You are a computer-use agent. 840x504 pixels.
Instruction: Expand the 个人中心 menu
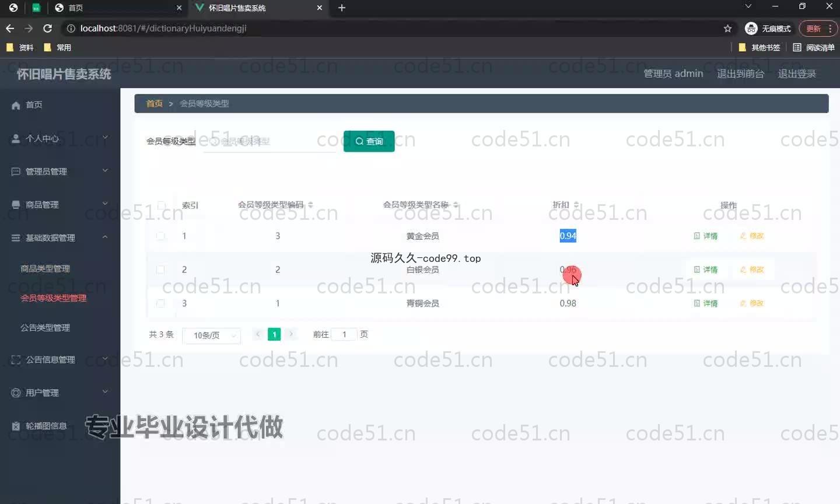[105, 138]
